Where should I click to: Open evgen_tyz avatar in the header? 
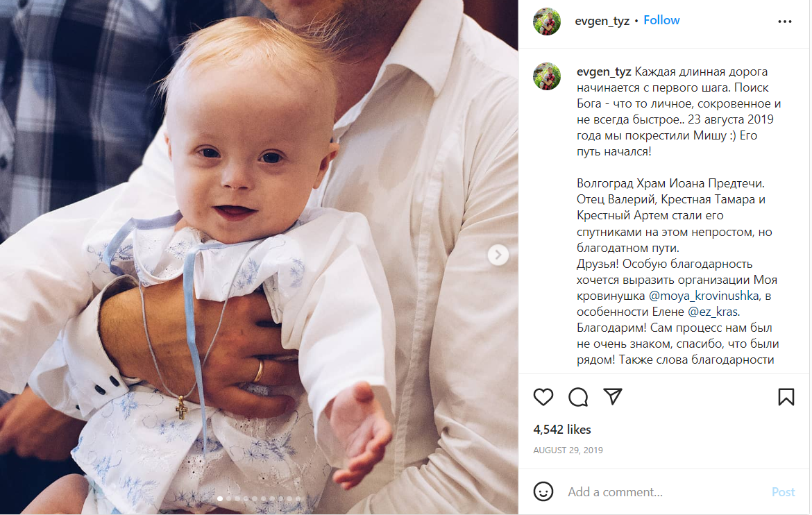coord(547,22)
